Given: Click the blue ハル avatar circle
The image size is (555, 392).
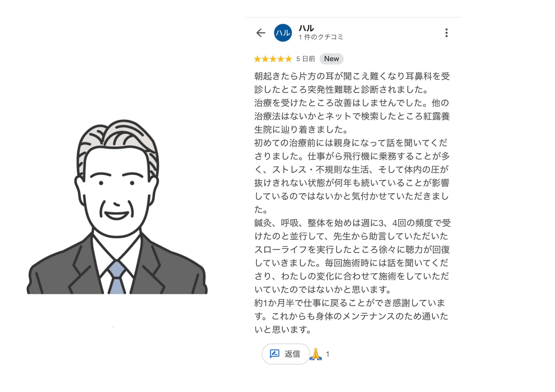Looking at the screenshot, I should pyautogui.click(x=283, y=33).
